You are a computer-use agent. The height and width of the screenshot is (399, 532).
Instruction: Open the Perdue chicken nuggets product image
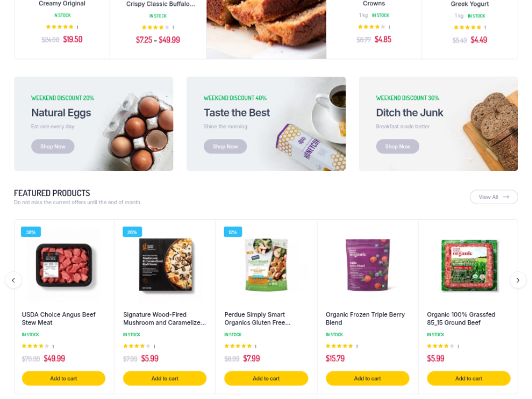pos(267,265)
